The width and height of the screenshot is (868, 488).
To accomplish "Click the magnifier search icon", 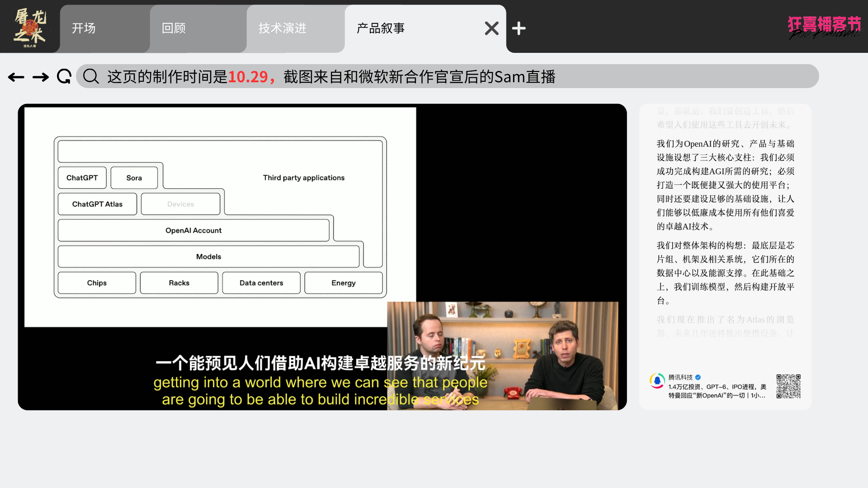I will (91, 76).
